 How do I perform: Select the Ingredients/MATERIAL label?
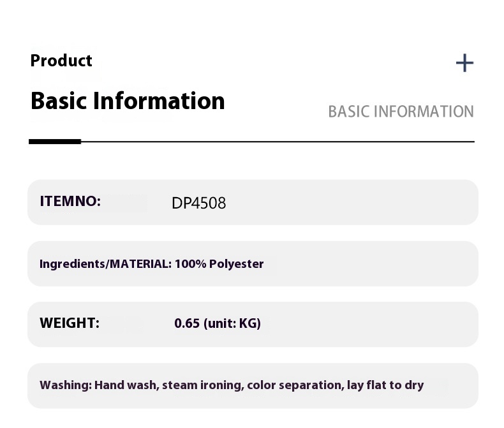pyautogui.click(x=105, y=264)
